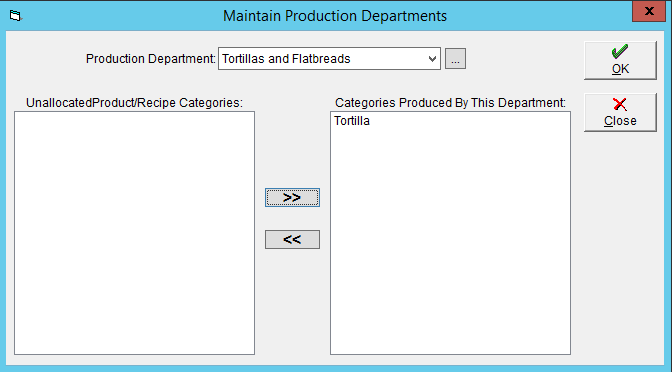Click the red X Close icon

(620, 104)
